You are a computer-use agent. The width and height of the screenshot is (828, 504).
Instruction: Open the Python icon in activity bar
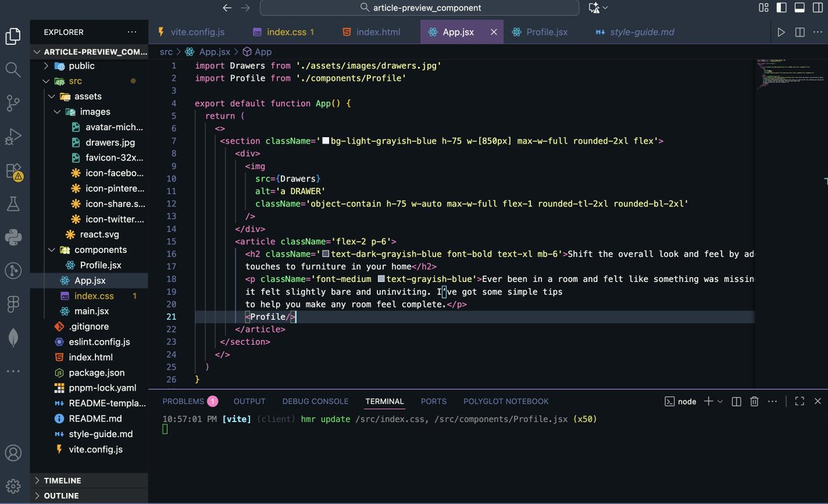point(13,237)
